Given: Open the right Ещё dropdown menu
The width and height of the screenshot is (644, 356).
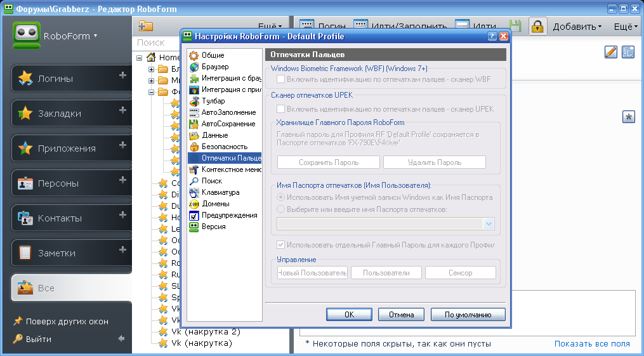Looking at the screenshot, I should (x=626, y=27).
